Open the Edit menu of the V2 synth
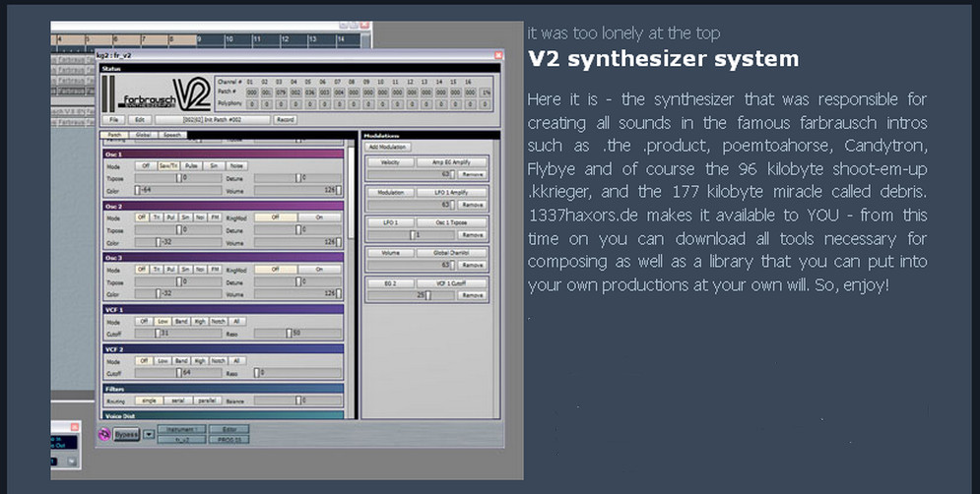Screen dimensions: 980x494 140,119
